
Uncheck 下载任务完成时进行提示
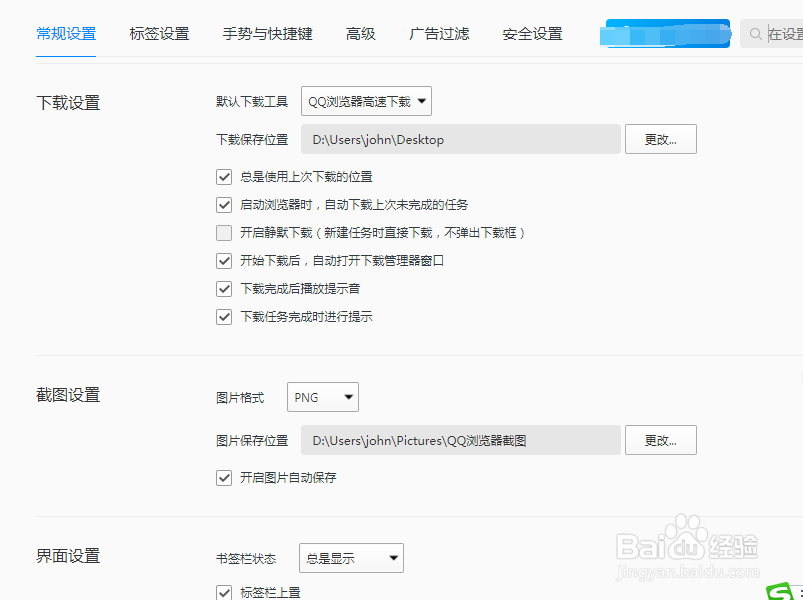[224, 317]
